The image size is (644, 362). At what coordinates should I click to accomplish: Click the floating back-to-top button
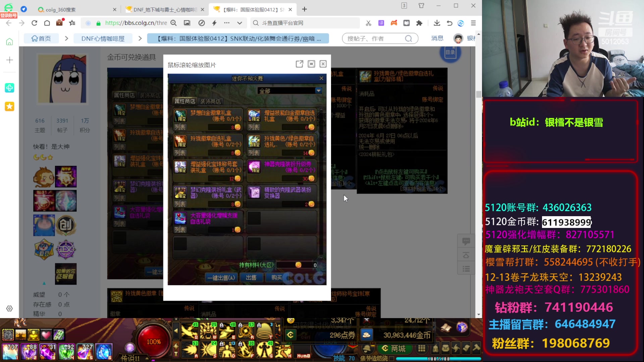466,255
